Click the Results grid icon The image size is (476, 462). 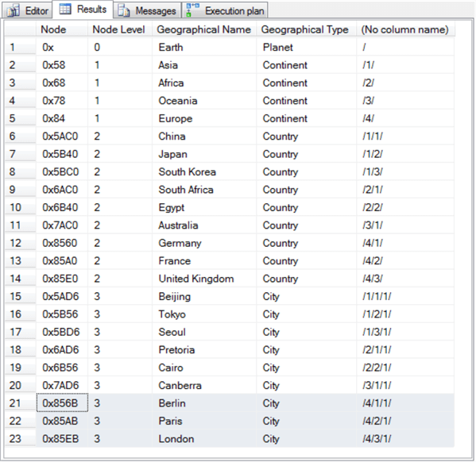[65, 10]
